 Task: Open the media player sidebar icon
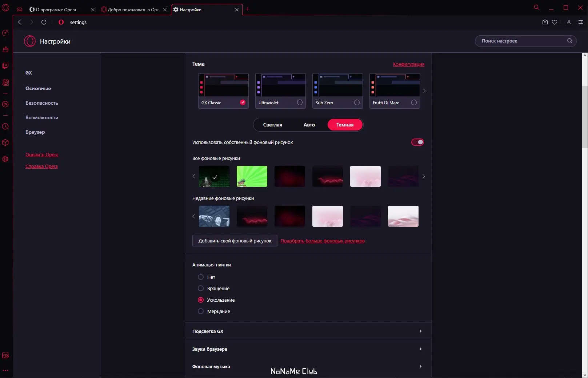[x=5, y=104]
